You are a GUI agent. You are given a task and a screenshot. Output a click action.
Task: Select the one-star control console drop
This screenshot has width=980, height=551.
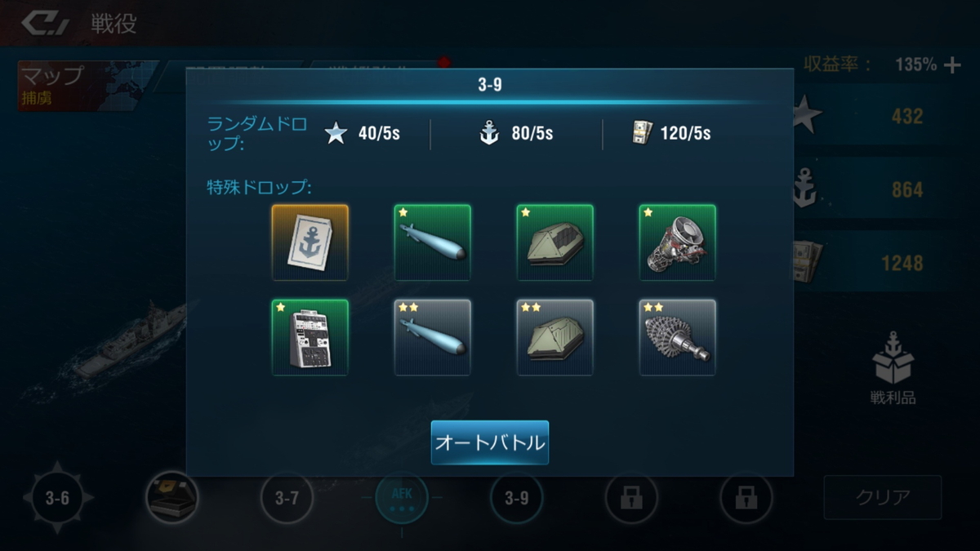tap(310, 337)
